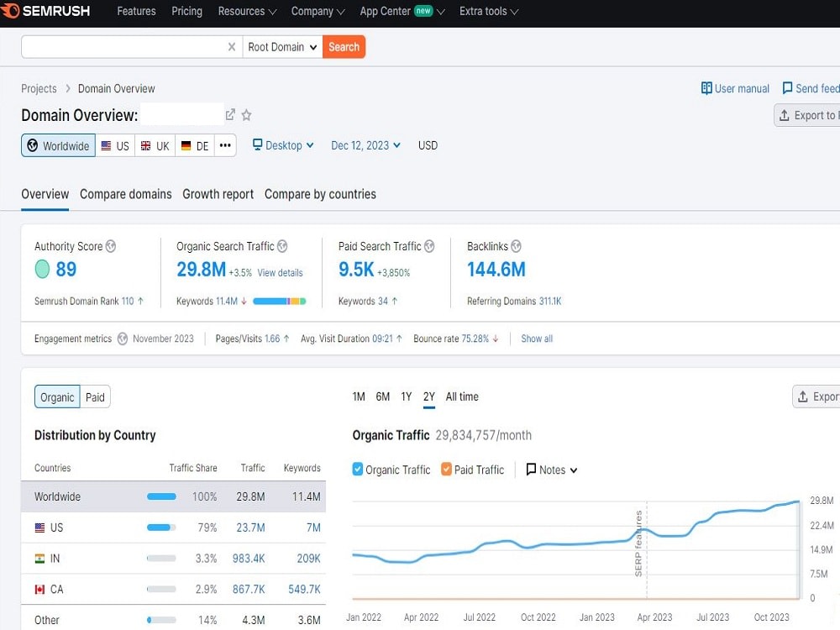
Task: Click the UK flag icon in country tabs
Action: (145, 145)
